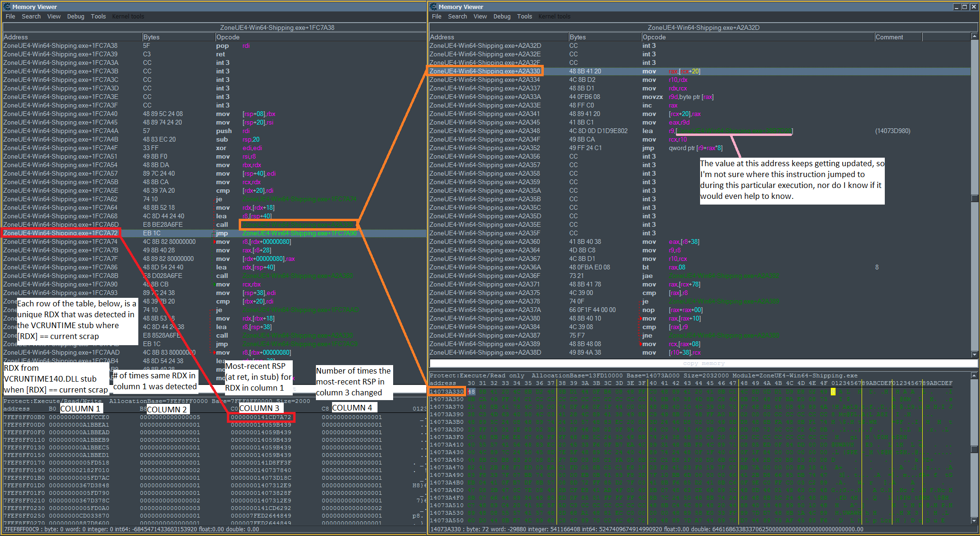Click Address column header in left disassembler
The height and width of the screenshot is (536, 980).
pyautogui.click(x=72, y=37)
